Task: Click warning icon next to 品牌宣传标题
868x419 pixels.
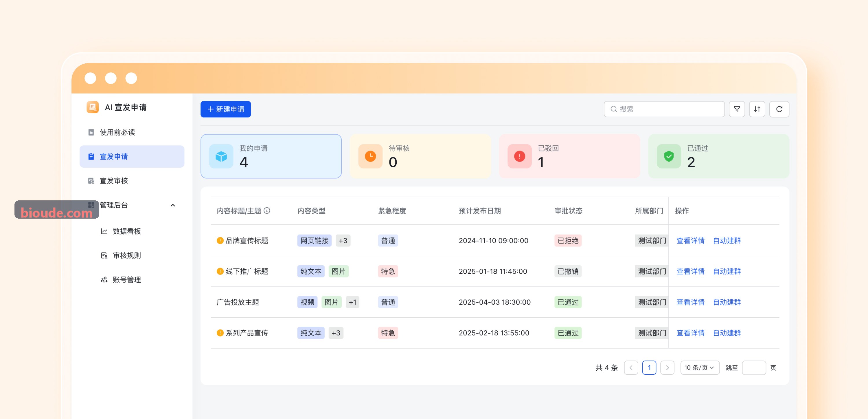Action: [220, 241]
